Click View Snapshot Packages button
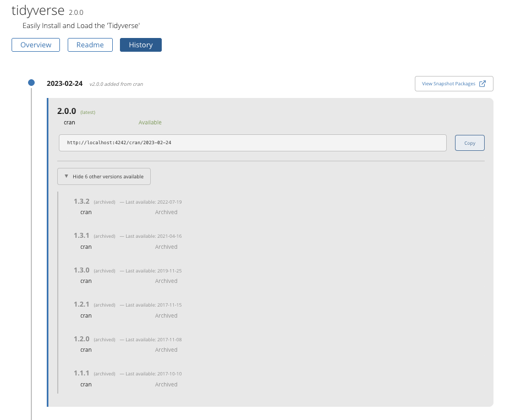Image resolution: width=510 pixels, height=420 pixels. [x=453, y=84]
